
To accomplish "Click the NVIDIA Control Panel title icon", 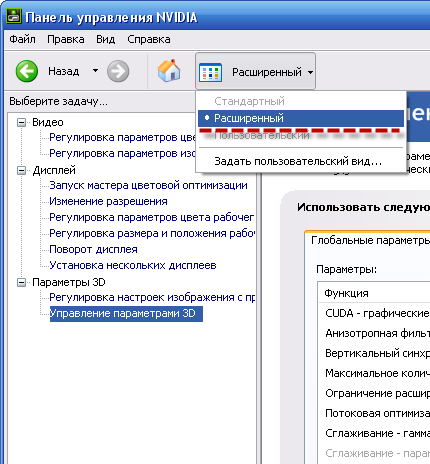I will (x=14, y=16).
